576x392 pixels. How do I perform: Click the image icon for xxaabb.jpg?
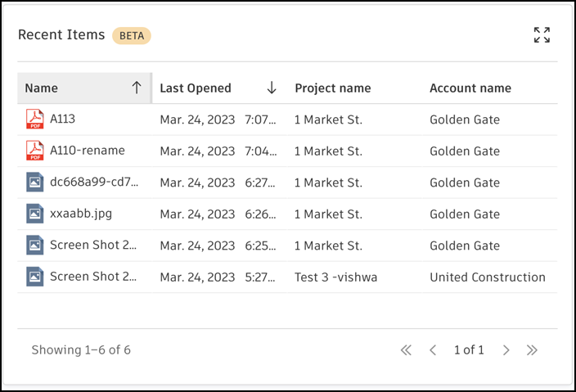34,214
